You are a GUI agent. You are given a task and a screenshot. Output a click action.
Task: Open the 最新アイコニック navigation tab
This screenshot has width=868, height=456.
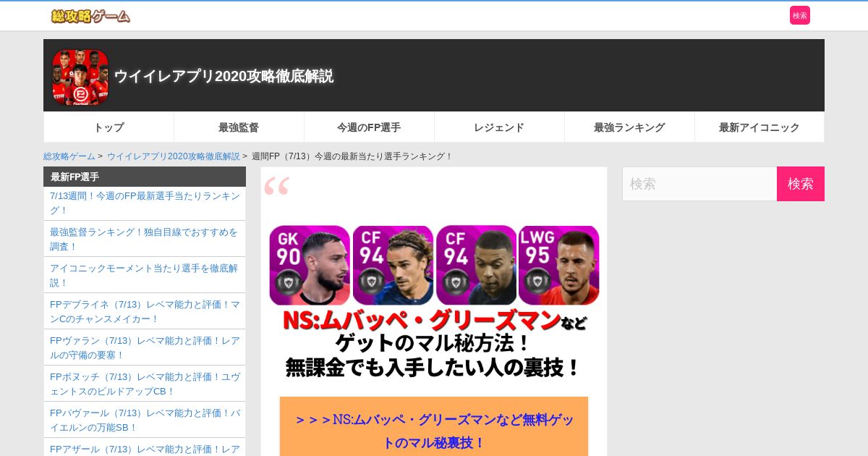759,127
